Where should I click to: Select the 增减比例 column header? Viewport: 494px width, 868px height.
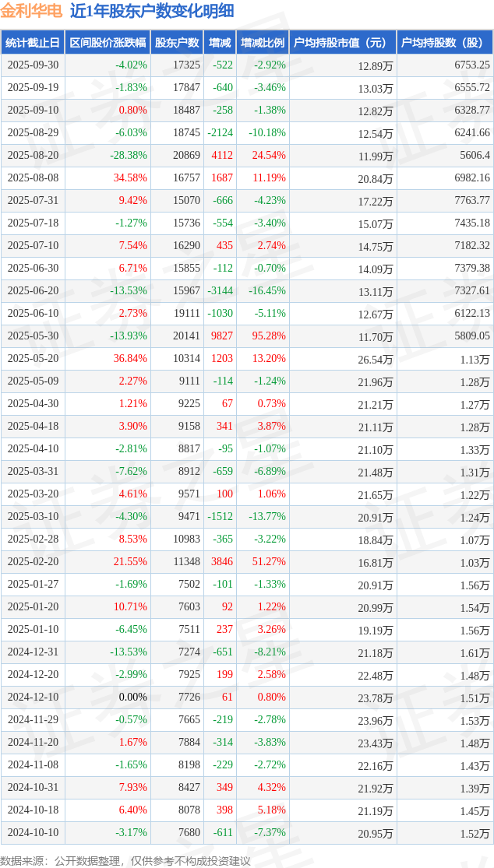pyautogui.click(x=263, y=43)
